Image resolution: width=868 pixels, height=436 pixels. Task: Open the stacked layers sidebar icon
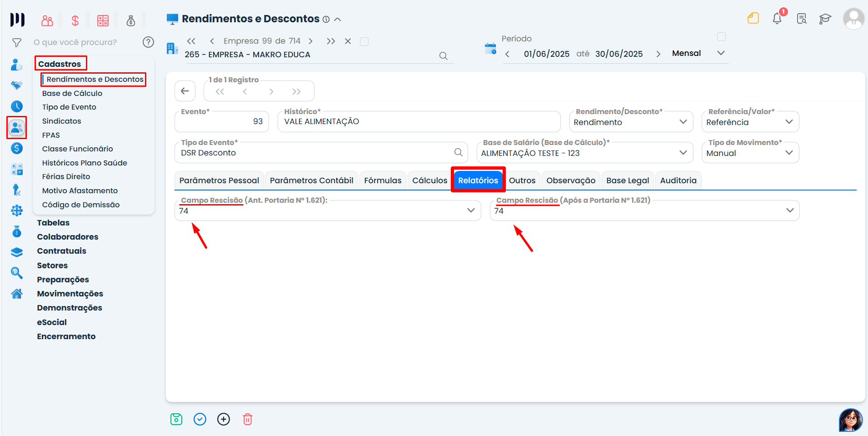tap(17, 252)
